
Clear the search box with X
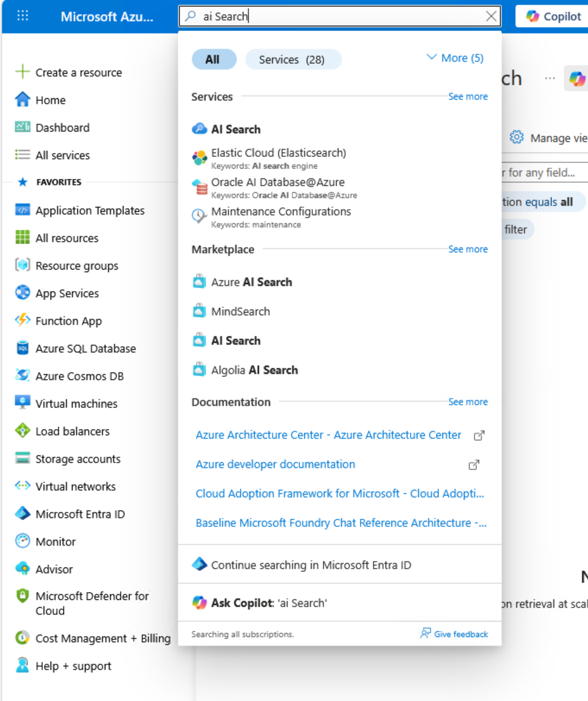(x=491, y=16)
